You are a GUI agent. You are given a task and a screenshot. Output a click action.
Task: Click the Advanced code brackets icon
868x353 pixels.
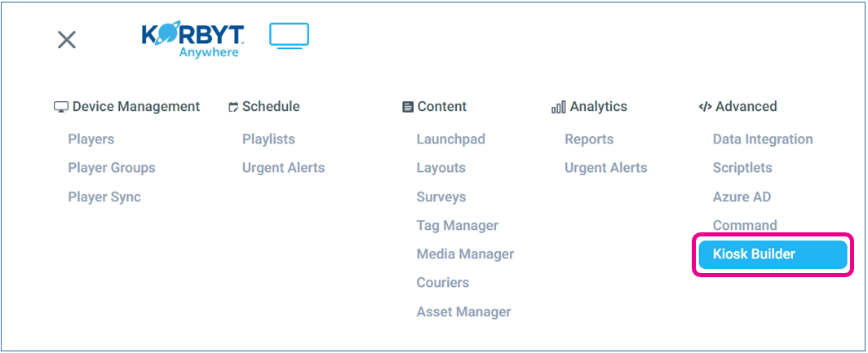[x=705, y=107]
